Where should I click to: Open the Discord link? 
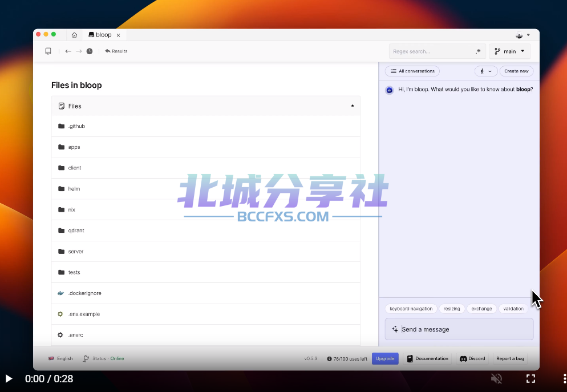(472, 358)
